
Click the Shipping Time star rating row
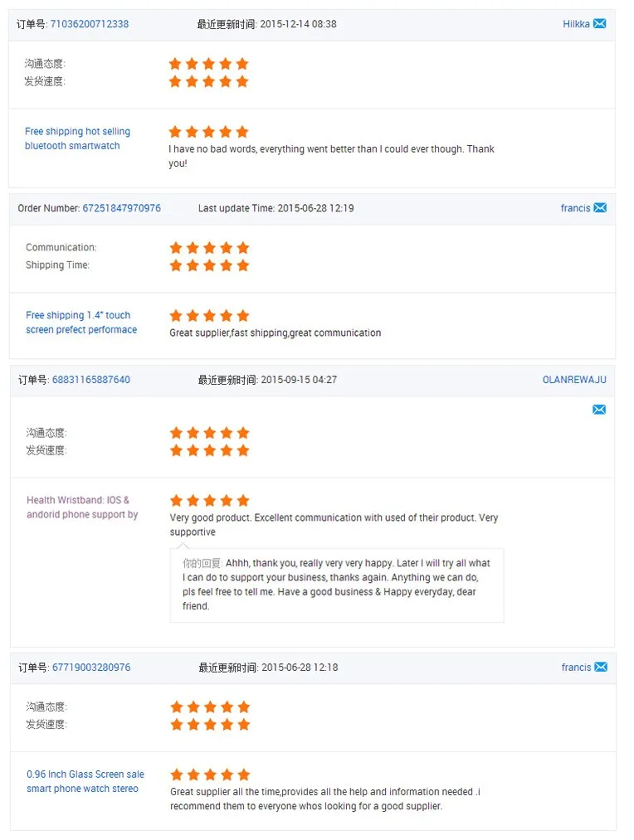[209, 265]
